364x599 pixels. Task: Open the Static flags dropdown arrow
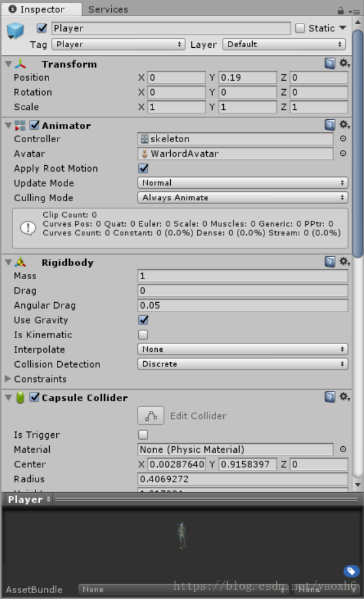tap(342, 28)
